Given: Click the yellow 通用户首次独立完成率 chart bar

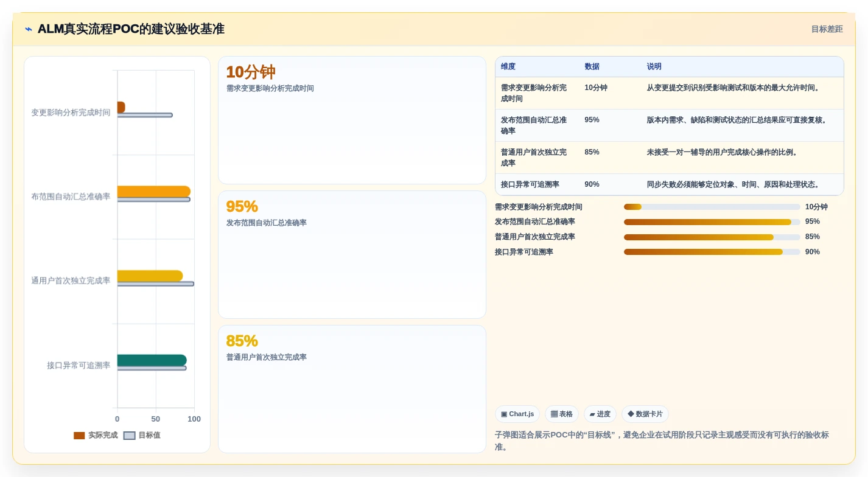Looking at the screenshot, I should click(150, 276).
